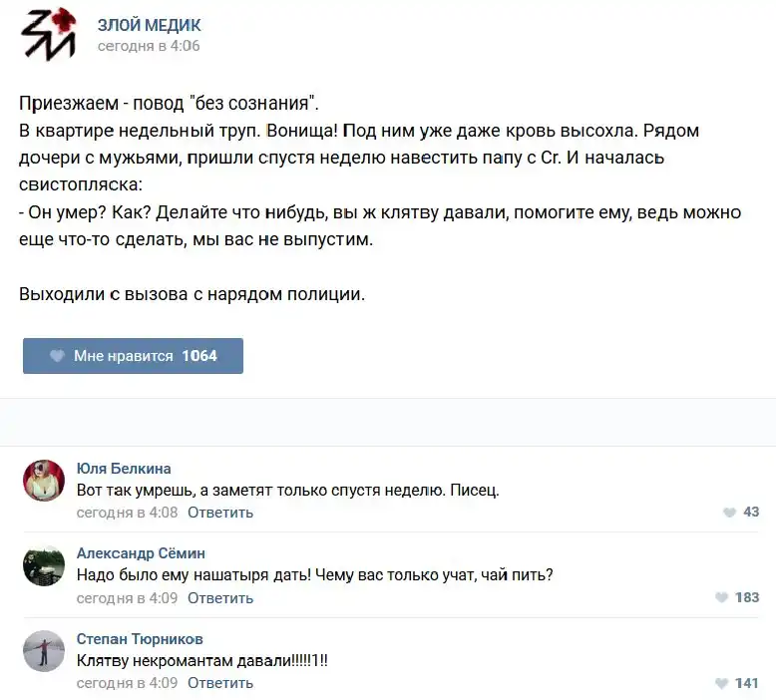This screenshot has height=700, width=776.
Task: Click Степан Тюрников's avatar
Action: [44, 650]
